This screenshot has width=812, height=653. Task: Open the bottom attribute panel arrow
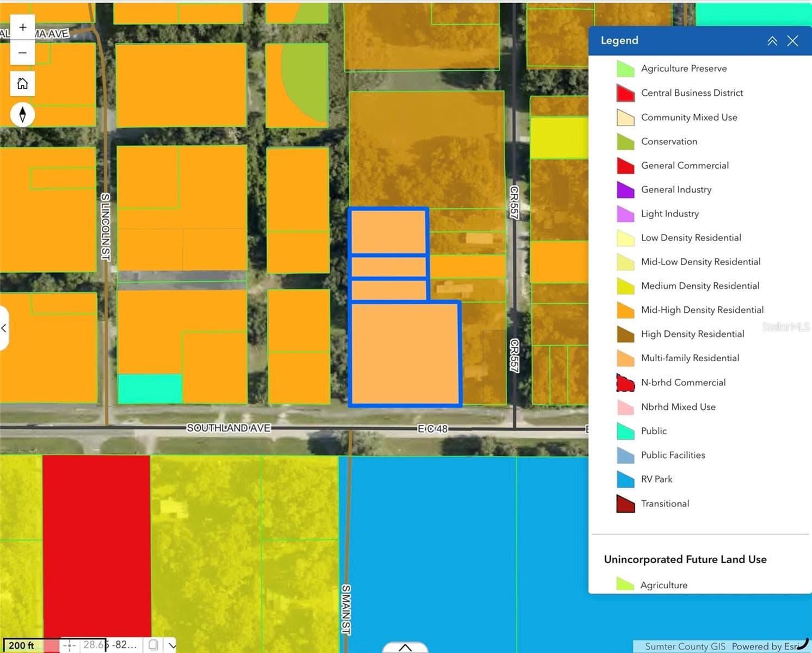point(405,647)
